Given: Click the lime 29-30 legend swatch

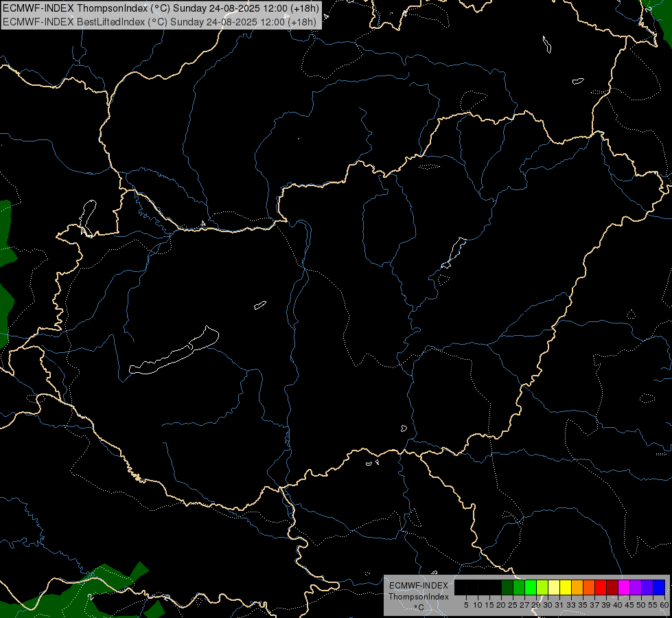Looking at the screenshot, I should click(542, 587).
